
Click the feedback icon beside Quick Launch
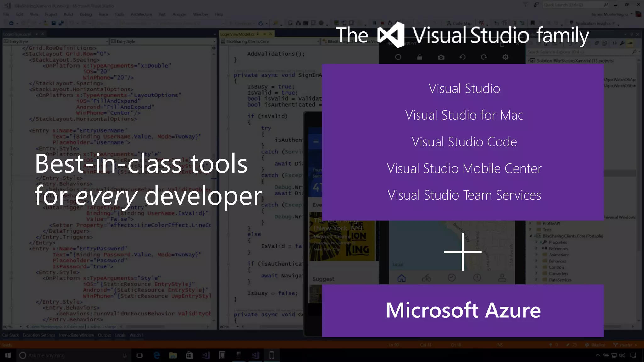(536, 5)
